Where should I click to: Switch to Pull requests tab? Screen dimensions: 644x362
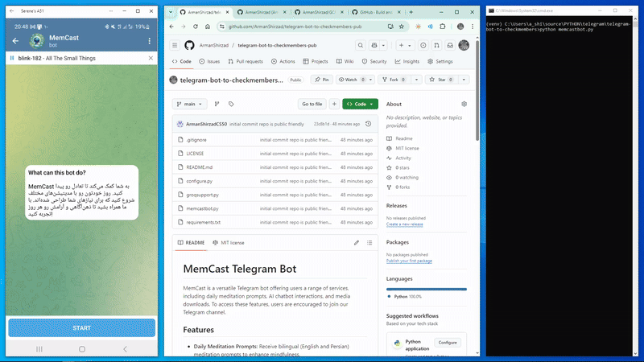click(x=246, y=61)
